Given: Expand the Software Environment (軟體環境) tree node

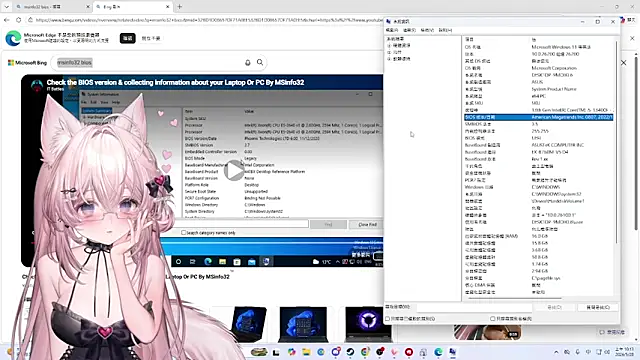Looking at the screenshot, I should pyautogui.click(x=389, y=59).
